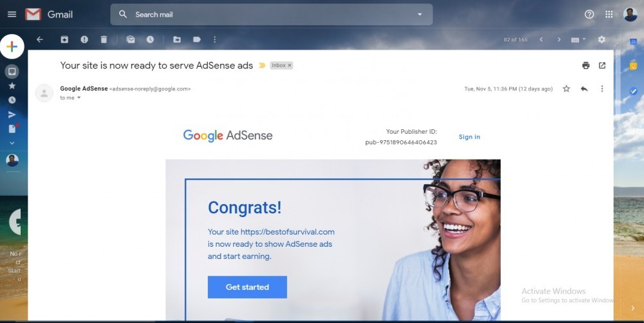The width and height of the screenshot is (644, 323).
Task: Star this Google AdSense email
Action: 567,89
